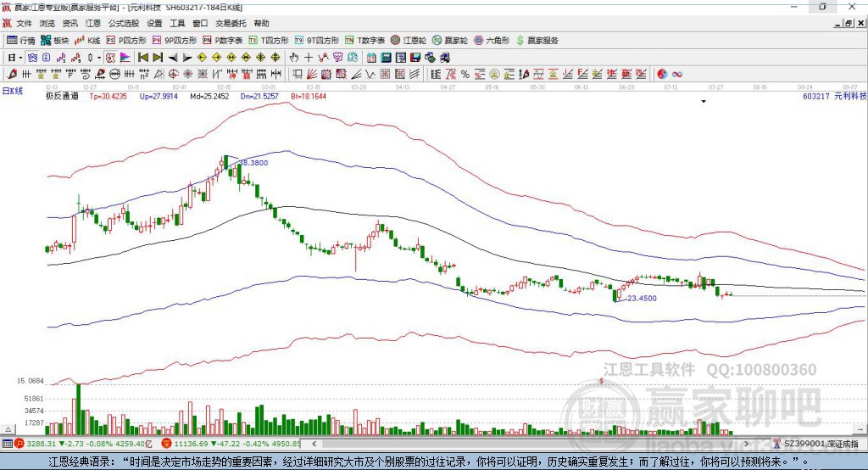Click the Shanghai index 3288.31 status entry
This screenshot has width=868, height=470.
84,444
